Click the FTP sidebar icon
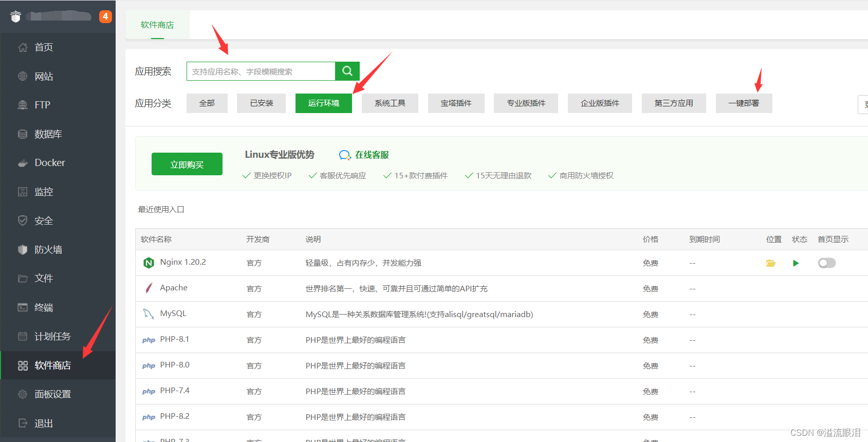 pyautogui.click(x=23, y=105)
